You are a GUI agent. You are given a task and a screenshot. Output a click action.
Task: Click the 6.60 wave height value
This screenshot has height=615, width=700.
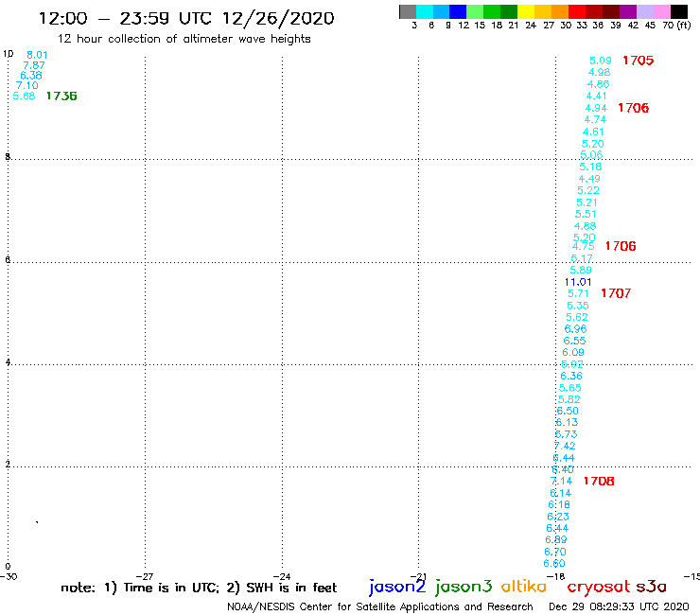click(x=554, y=564)
